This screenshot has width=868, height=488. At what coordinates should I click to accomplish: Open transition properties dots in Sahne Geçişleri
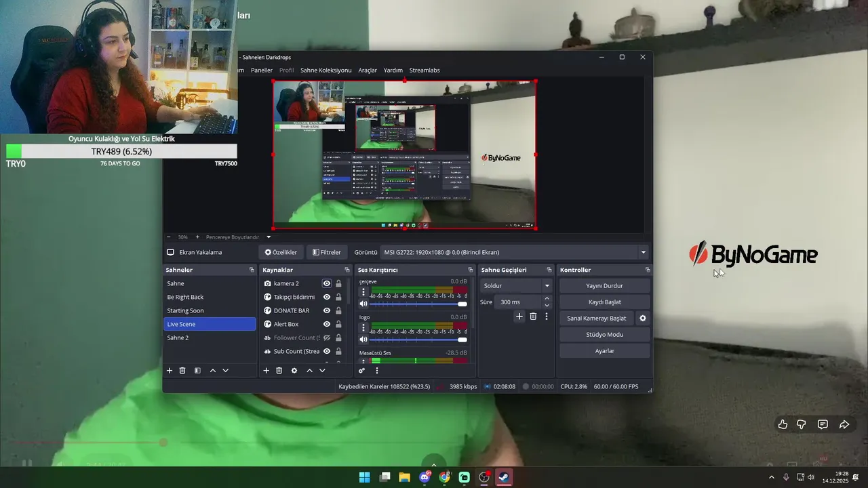coord(547,317)
